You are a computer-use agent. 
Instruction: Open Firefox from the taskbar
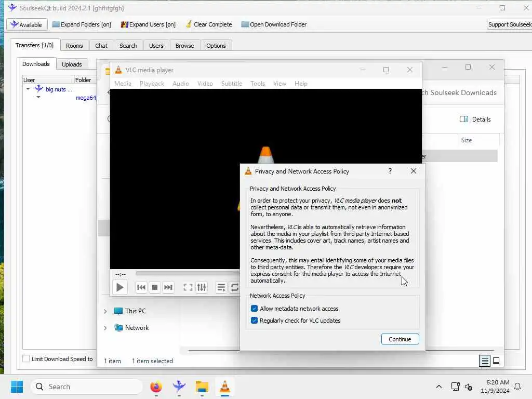point(156,387)
